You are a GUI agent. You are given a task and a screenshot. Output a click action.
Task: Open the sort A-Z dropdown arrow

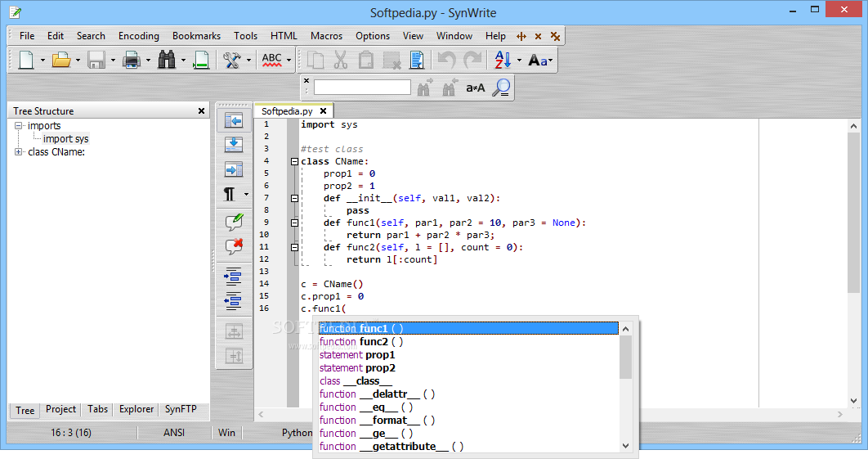tap(519, 61)
